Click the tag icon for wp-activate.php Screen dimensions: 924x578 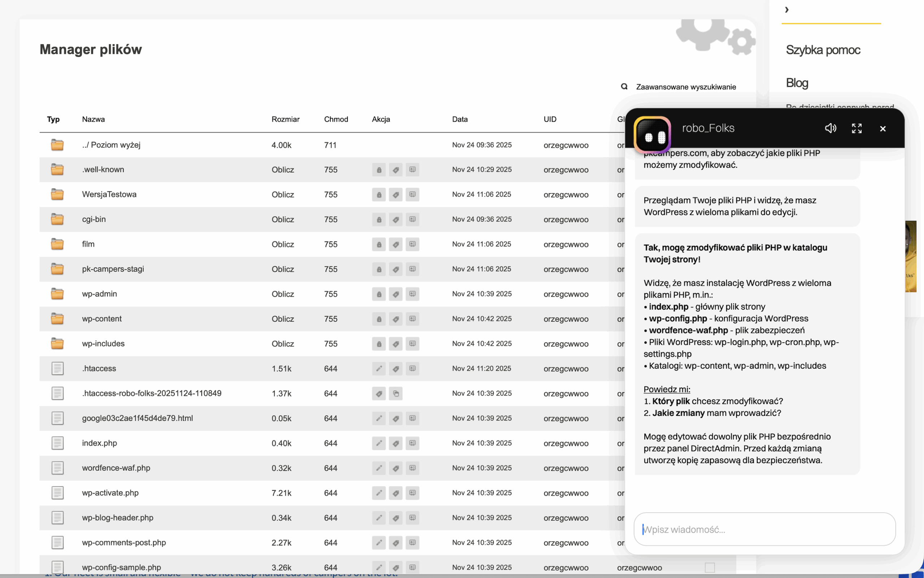pyautogui.click(x=396, y=493)
